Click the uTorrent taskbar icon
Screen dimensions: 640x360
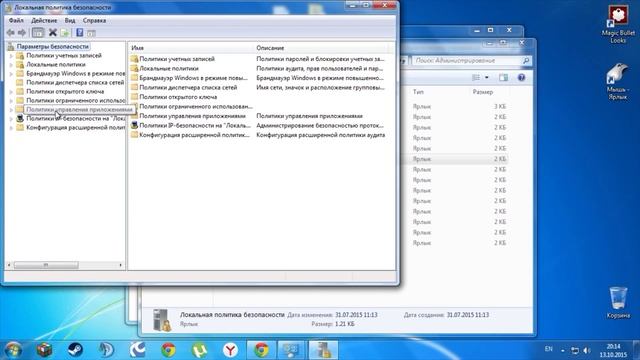(x=199, y=350)
